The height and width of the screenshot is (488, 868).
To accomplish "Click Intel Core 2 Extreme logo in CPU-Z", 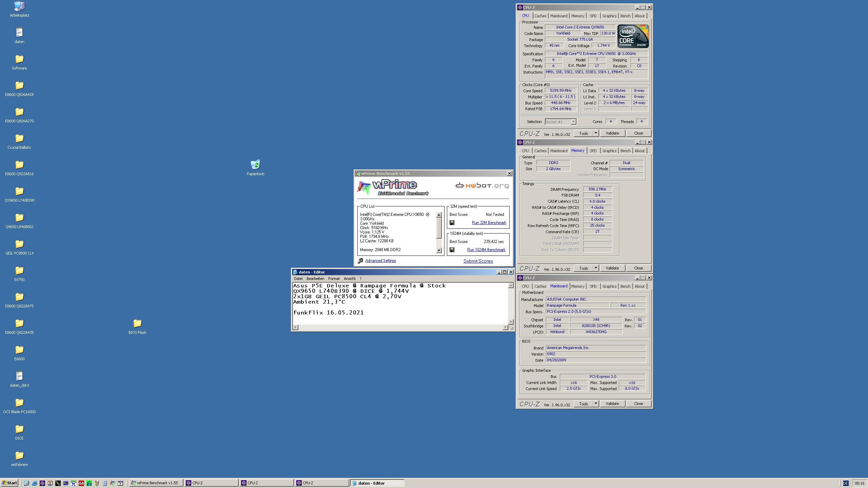I will click(633, 36).
